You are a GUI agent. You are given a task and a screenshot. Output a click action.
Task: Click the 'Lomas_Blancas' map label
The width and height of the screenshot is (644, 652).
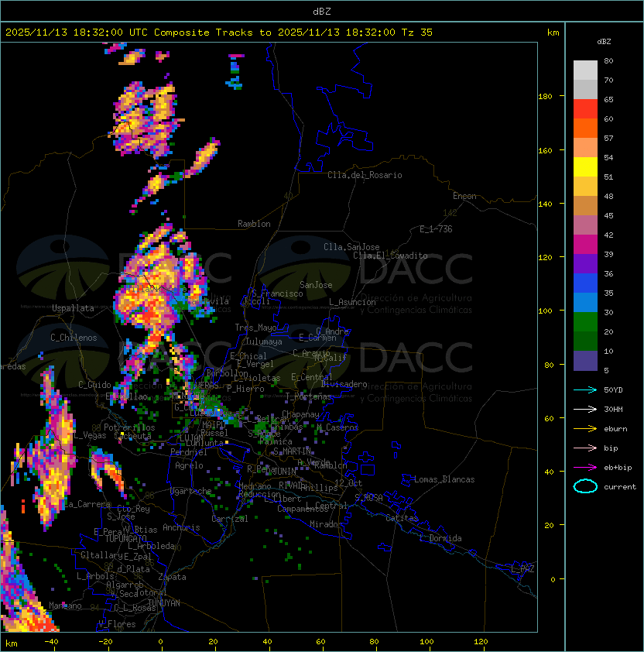click(444, 479)
